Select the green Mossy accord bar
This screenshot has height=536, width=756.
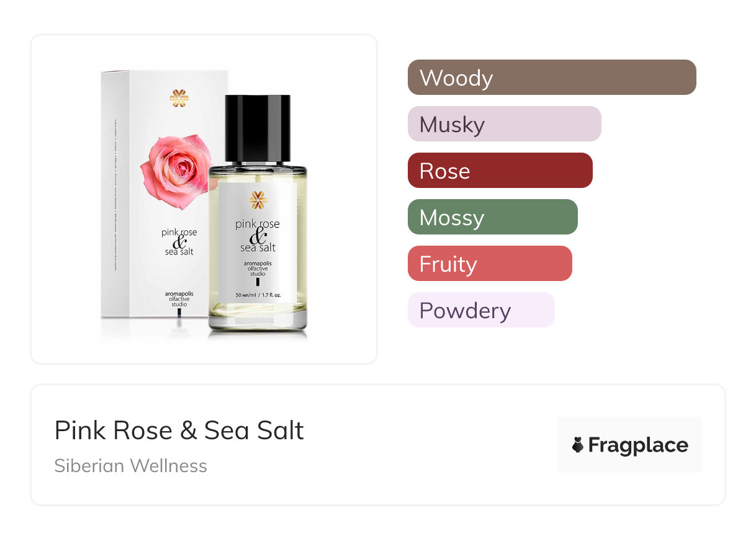coord(493,217)
